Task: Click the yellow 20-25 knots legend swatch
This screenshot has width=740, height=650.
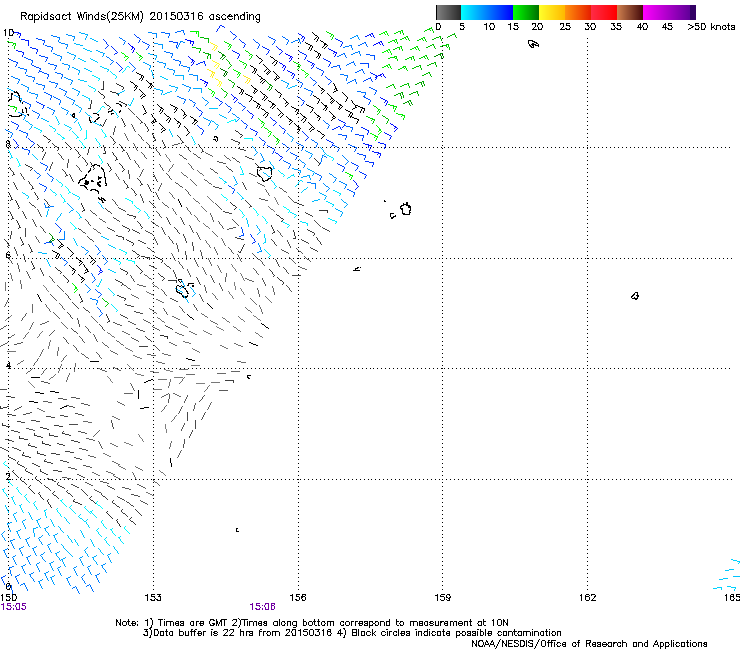Action: pos(552,12)
